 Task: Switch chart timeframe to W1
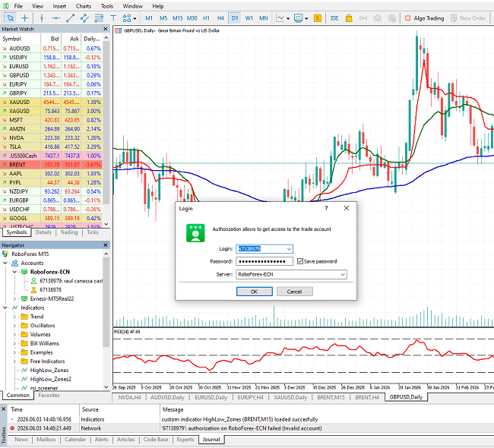[249, 18]
